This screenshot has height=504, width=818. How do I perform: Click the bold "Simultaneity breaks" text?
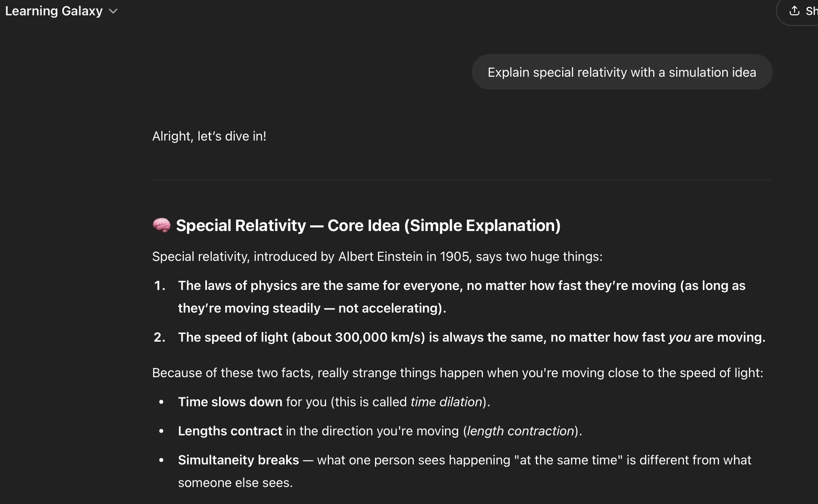(x=238, y=460)
